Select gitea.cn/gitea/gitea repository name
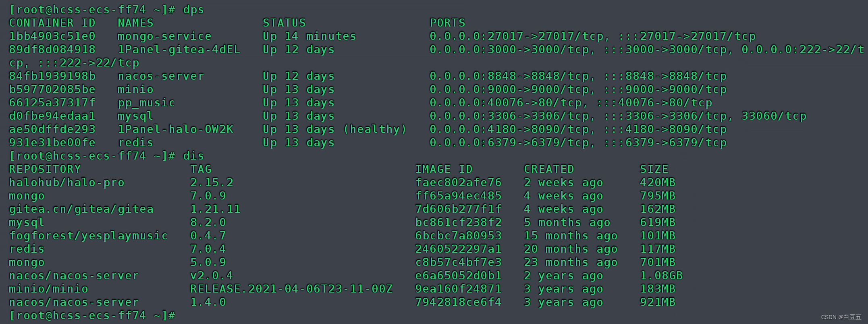The image size is (868, 324). pyautogui.click(x=81, y=209)
